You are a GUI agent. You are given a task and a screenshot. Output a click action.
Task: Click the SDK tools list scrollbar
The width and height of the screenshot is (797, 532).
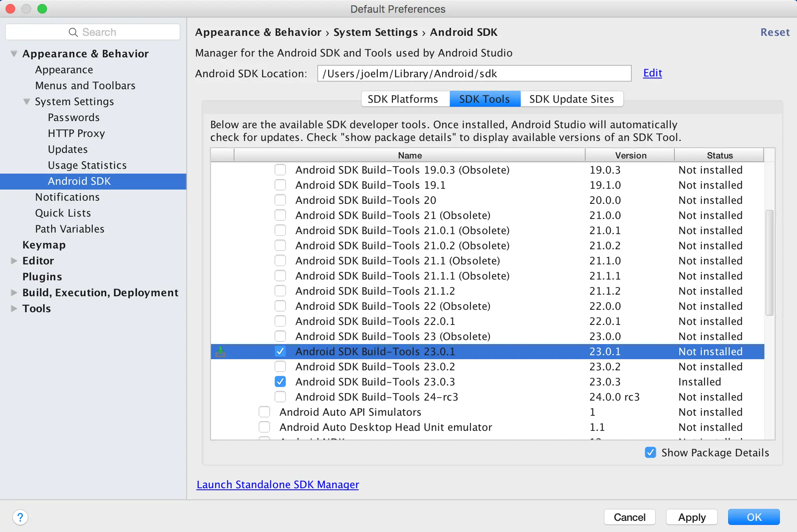click(x=770, y=263)
